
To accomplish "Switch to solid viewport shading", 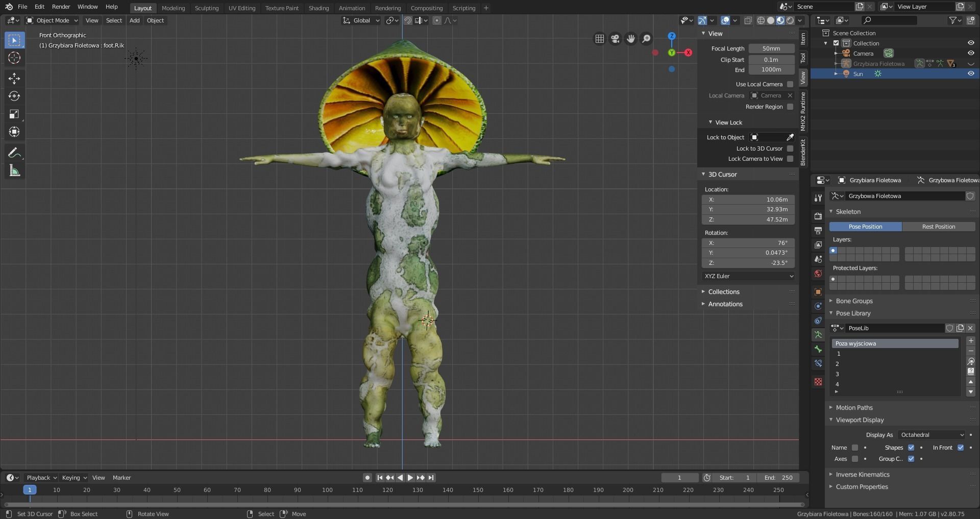I will pyautogui.click(x=771, y=20).
